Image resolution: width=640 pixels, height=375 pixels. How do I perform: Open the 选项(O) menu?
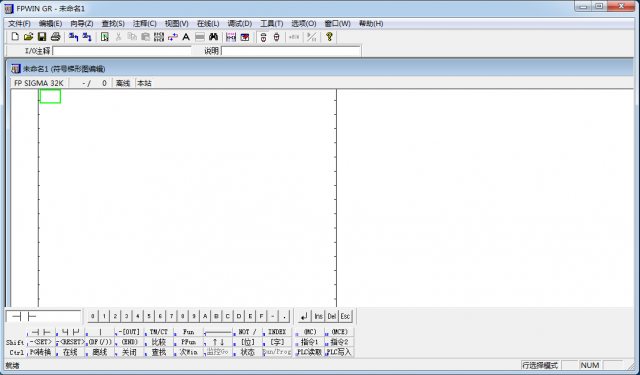point(303,23)
